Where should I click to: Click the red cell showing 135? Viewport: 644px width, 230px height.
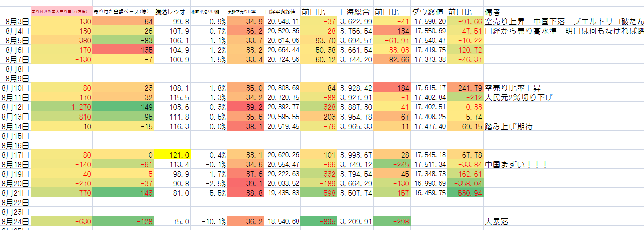click(123, 50)
